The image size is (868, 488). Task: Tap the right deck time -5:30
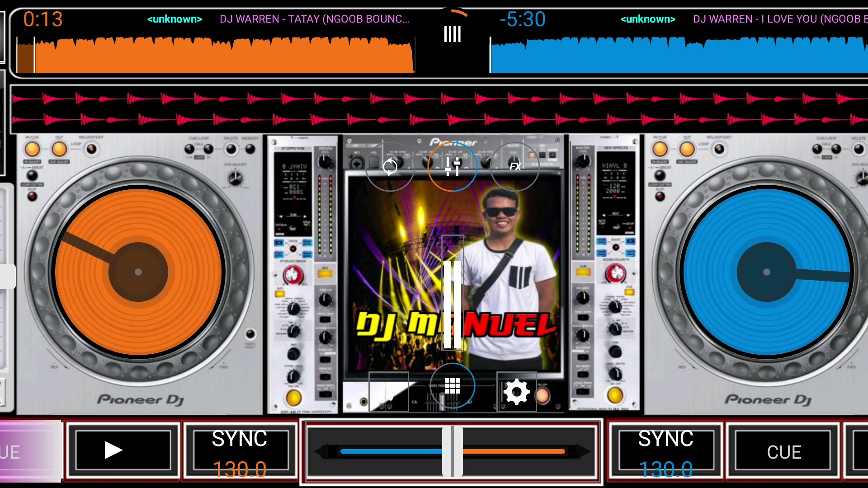tap(523, 19)
